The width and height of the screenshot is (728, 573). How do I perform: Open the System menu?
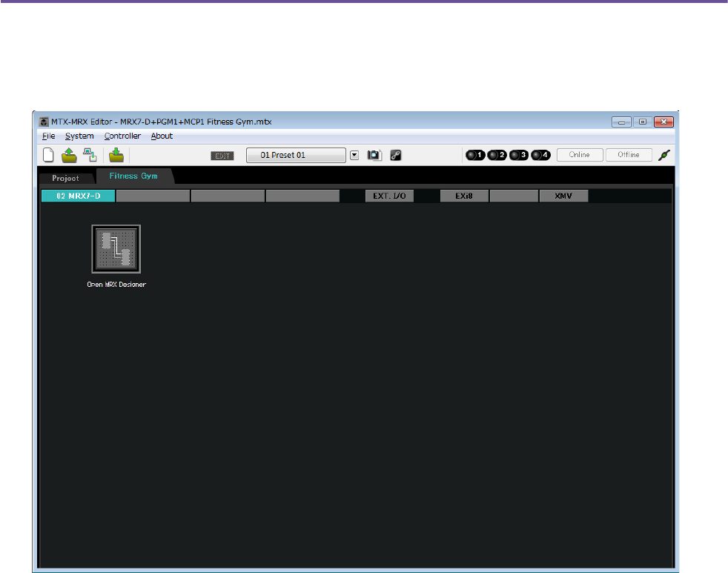79,136
